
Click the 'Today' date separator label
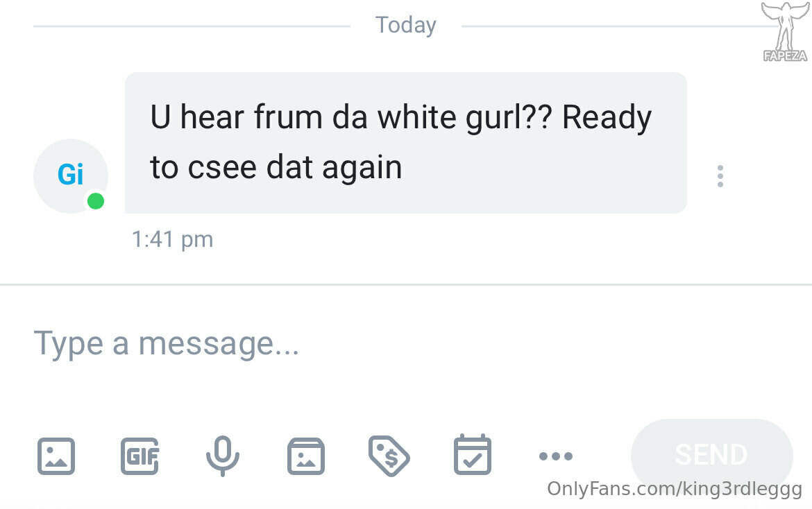coord(406,25)
